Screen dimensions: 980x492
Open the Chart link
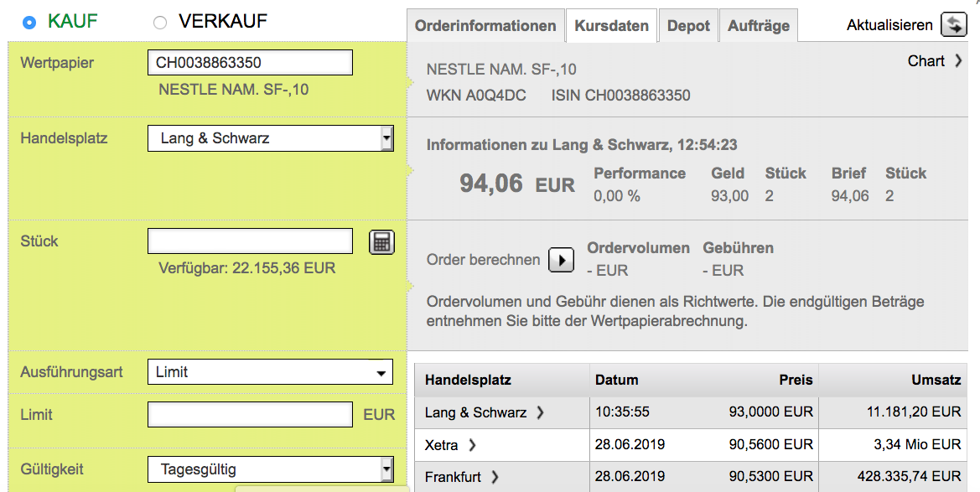pyautogui.click(x=926, y=61)
